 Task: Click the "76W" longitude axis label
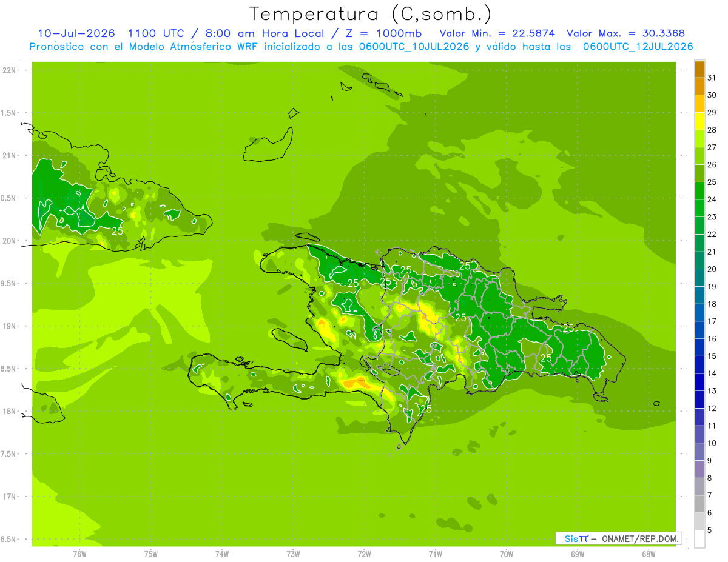pos(79,554)
